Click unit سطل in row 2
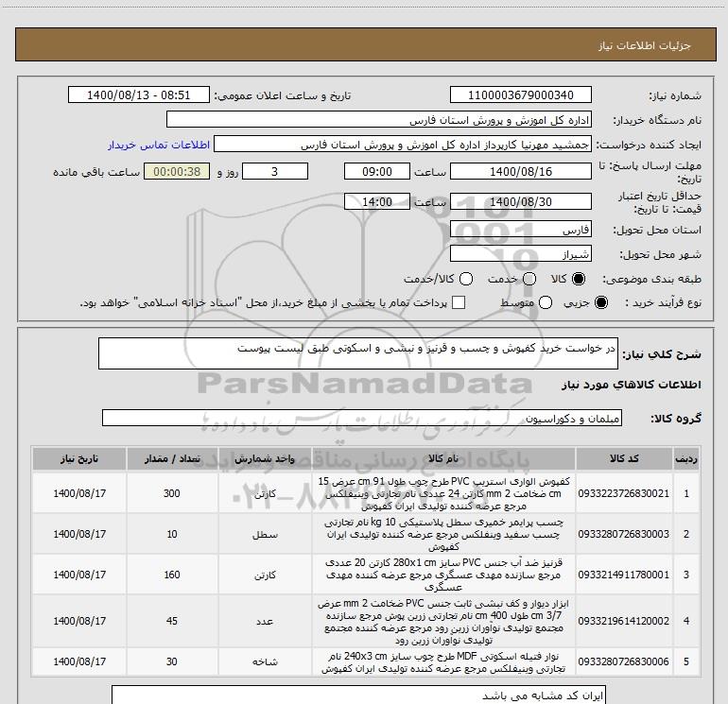Viewport: 728px width, 704px height. [x=265, y=535]
